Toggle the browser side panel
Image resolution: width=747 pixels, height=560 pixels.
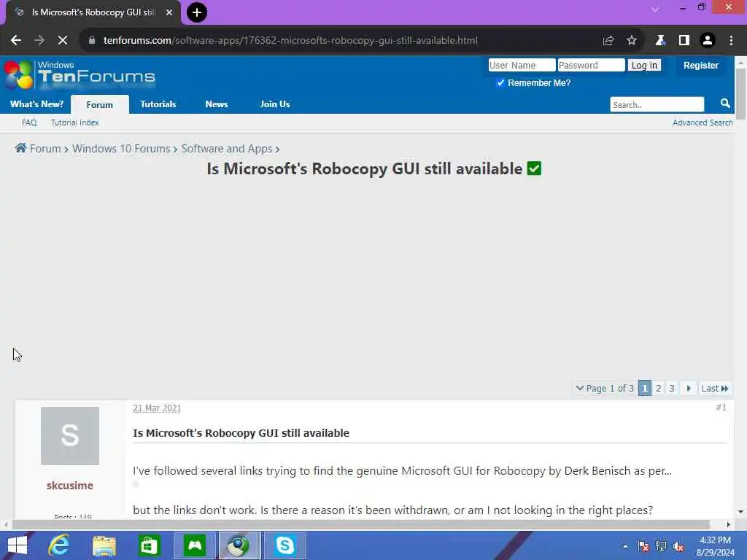click(x=684, y=41)
